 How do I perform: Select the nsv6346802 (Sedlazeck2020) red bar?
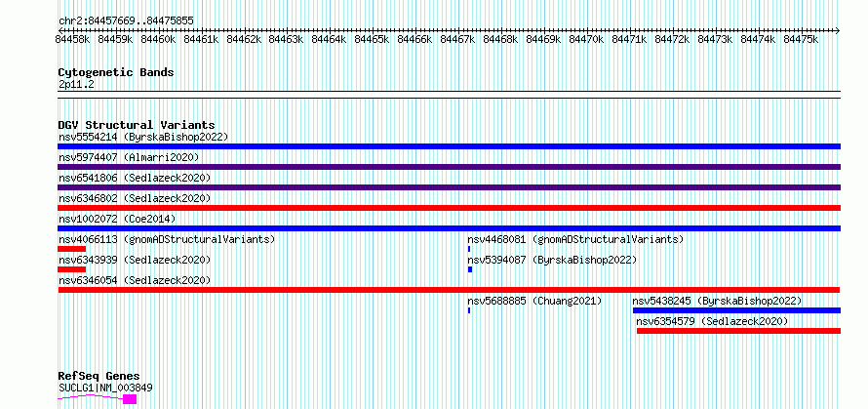coord(449,208)
